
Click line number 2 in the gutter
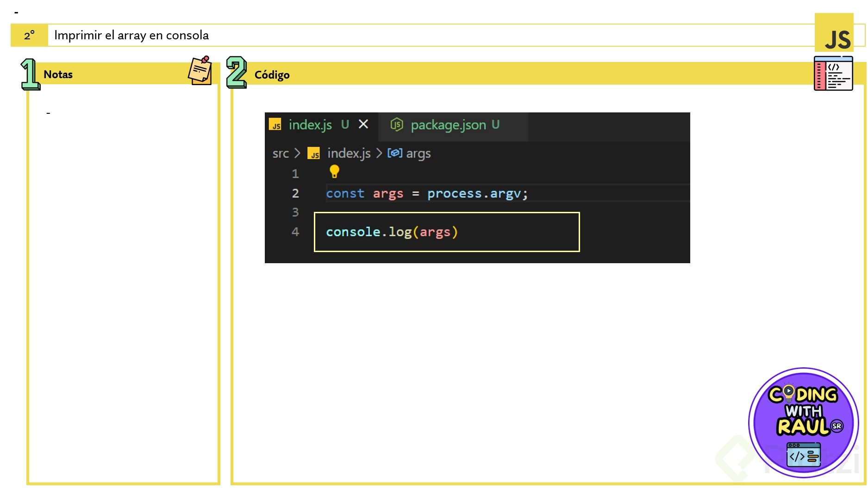pyautogui.click(x=295, y=193)
